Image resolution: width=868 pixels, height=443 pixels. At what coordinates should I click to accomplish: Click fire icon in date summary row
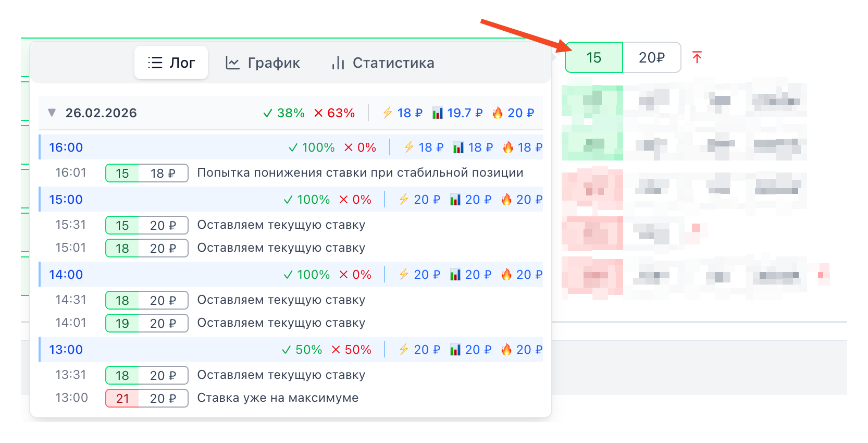pos(498,113)
